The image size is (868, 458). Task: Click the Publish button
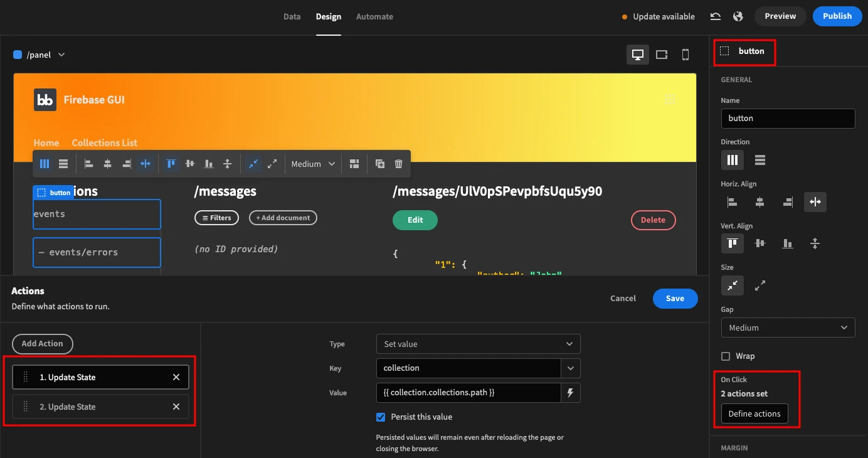pos(837,16)
